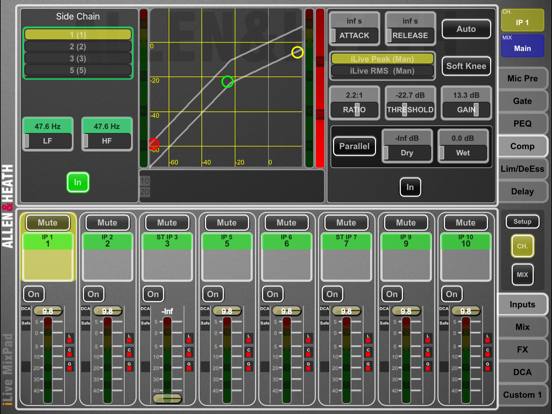Viewport: 552px width, 414px height.
Task: Toggle the On button for channel 9
Action: 392,294
